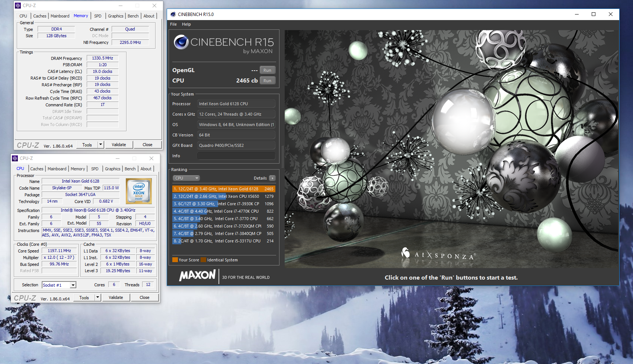Switch to Graphics tab in lower CPU-Z window
The width and height of the screenshot is (633, 364).
[113, 169]
